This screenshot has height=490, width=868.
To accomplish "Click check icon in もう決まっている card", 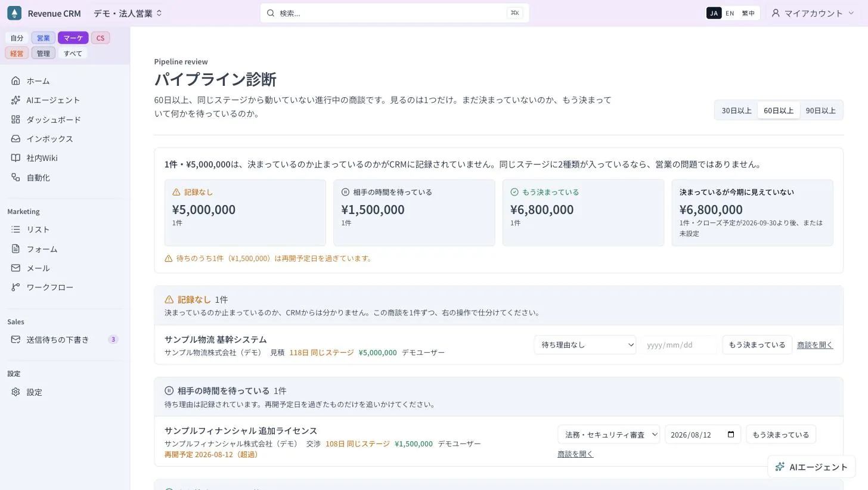I will point(514,192).
